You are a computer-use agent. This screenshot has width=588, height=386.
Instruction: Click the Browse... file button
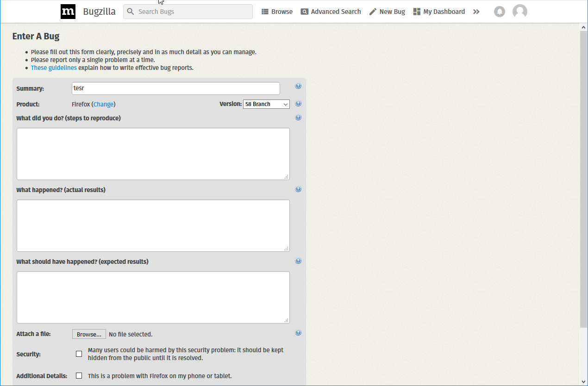pos(89,334)
